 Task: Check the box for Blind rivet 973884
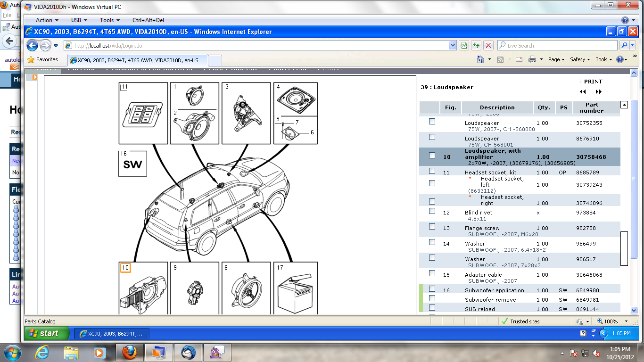point(432,211)
